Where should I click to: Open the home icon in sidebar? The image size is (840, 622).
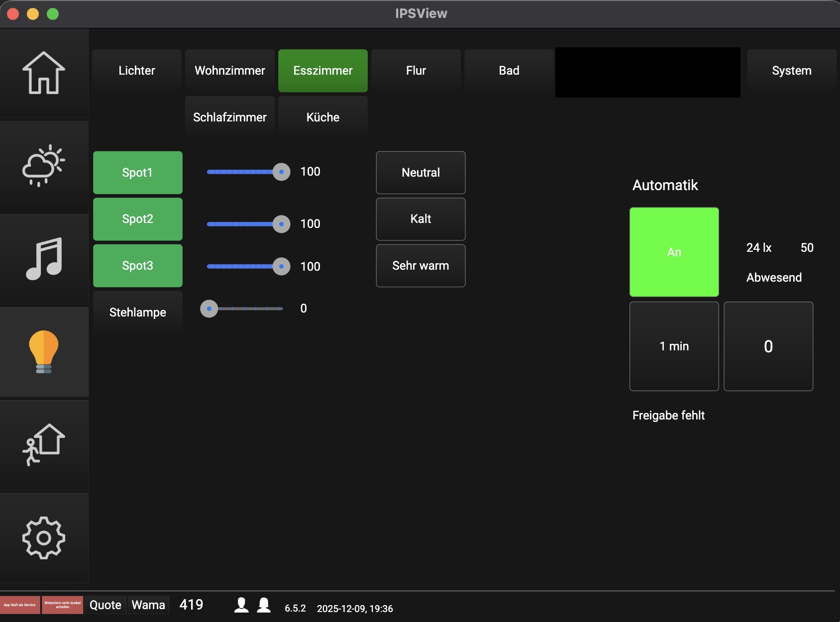click(x=44, y=73)
